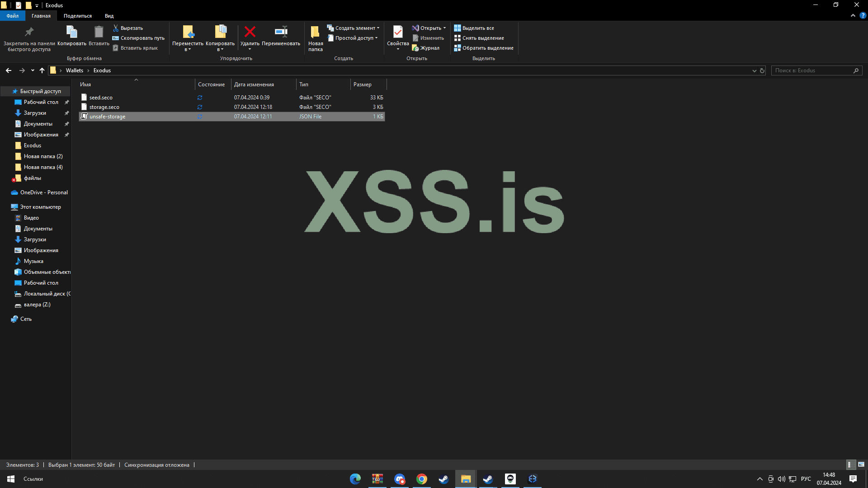Expand the Создать элемент dropdown
This screenshot has width=868, height=488.
378,28
